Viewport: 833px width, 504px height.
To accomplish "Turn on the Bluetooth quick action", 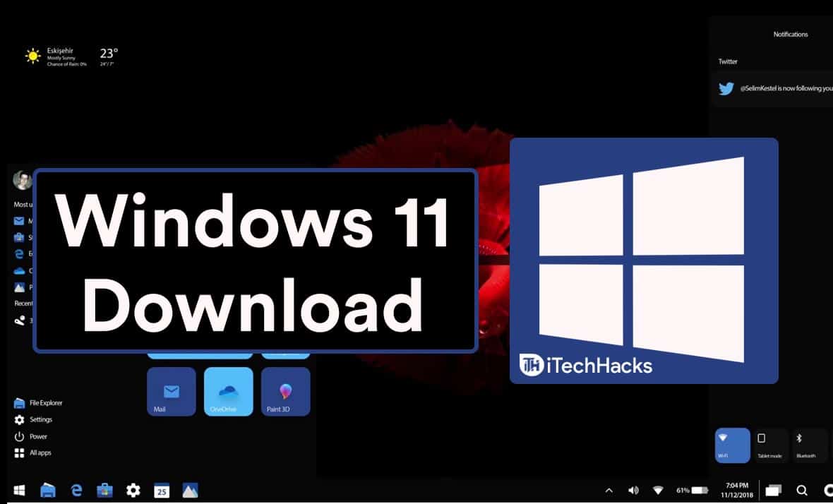I will (x=808, y=445).
